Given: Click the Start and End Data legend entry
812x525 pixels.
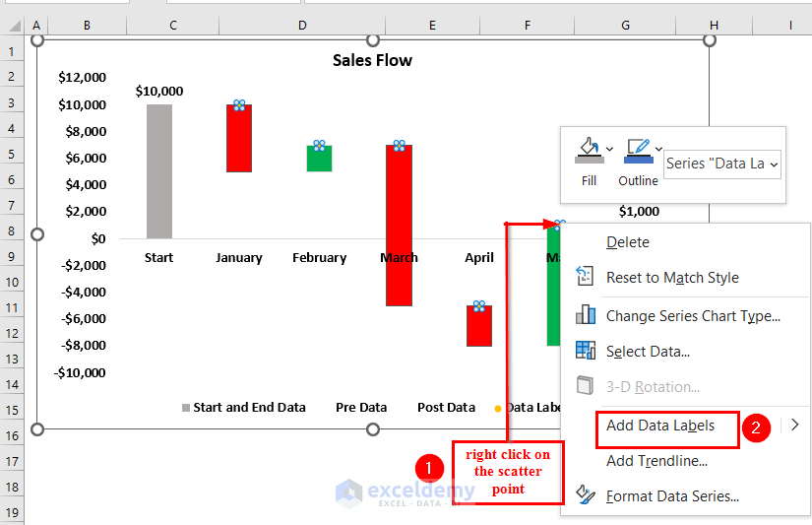Looking at the screenshot, I should [244, 408].
